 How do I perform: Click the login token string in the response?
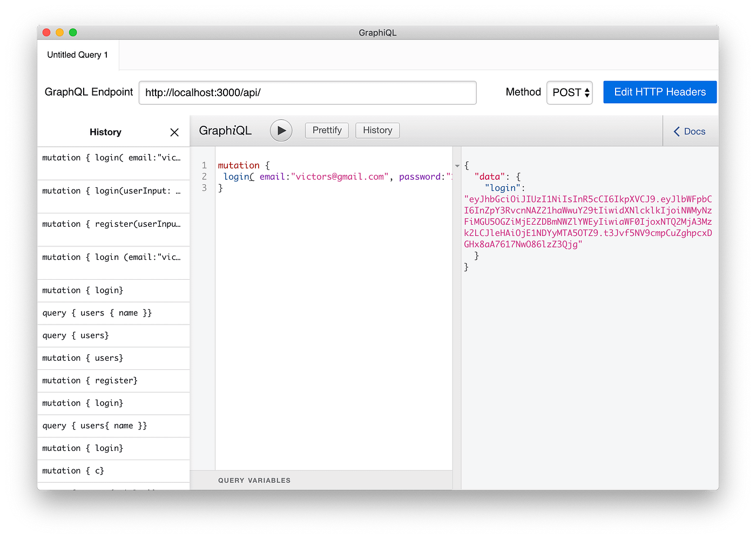588,221
